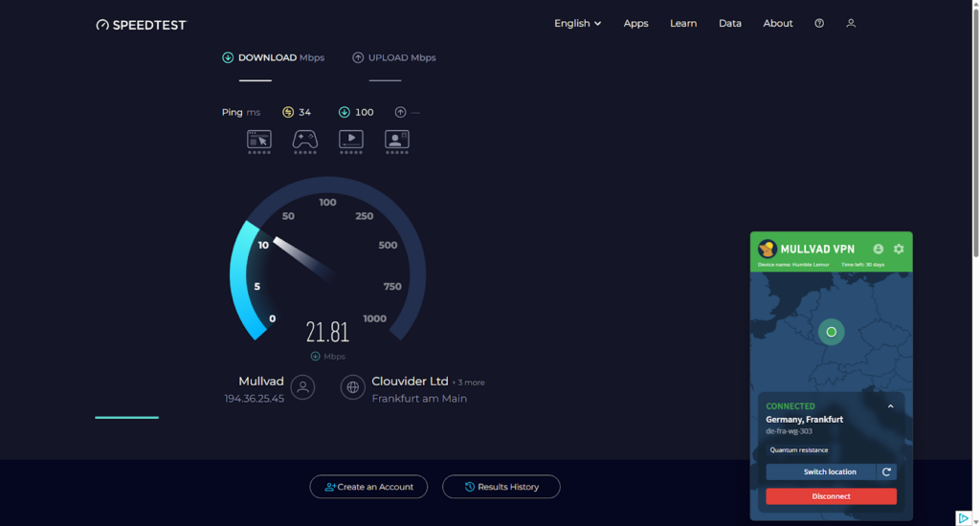Image resolution: width=980 pixels, height=526 pixels.
Task: Click the teal test progress bar
Action: [x=127, y=417]
